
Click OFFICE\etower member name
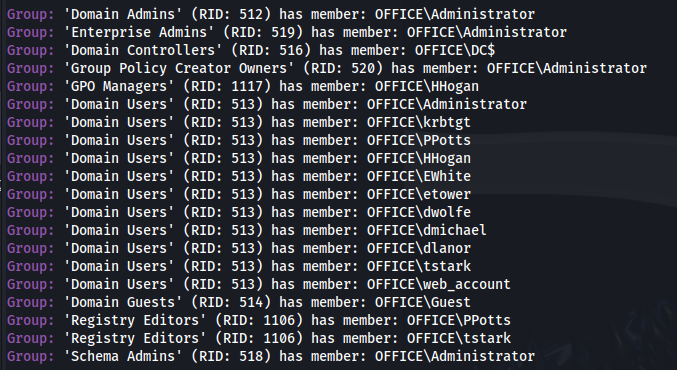coord(419,194)
